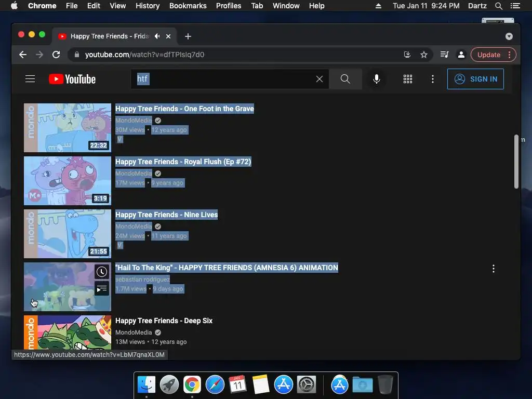Click the SIGN IN button
Viewport: 532px width, 399px height.
pos(475,79)
